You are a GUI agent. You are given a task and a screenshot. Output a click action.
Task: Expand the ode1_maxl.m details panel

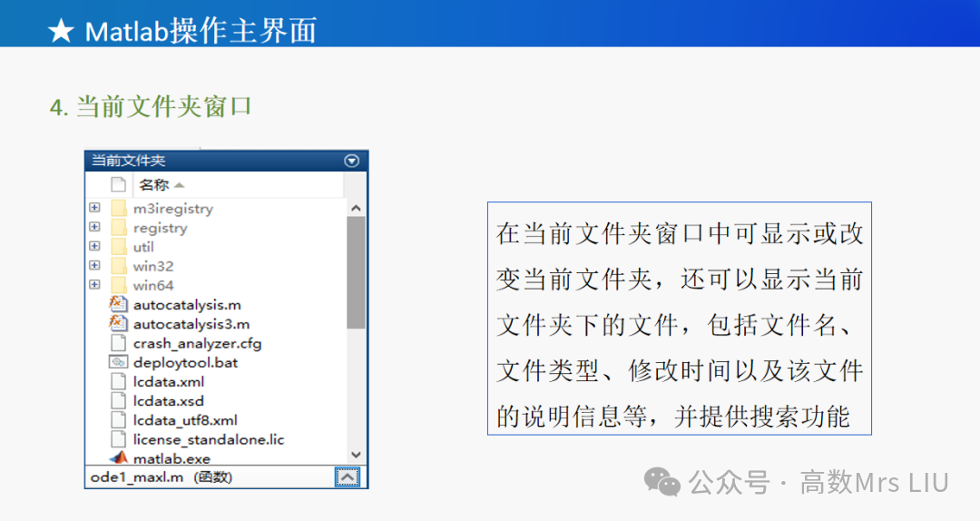[x=347, y=477]
